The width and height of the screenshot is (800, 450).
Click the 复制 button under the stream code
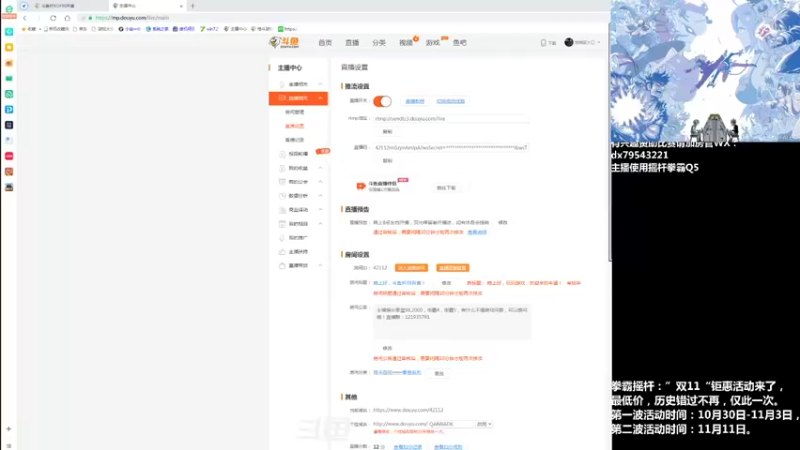388,161
